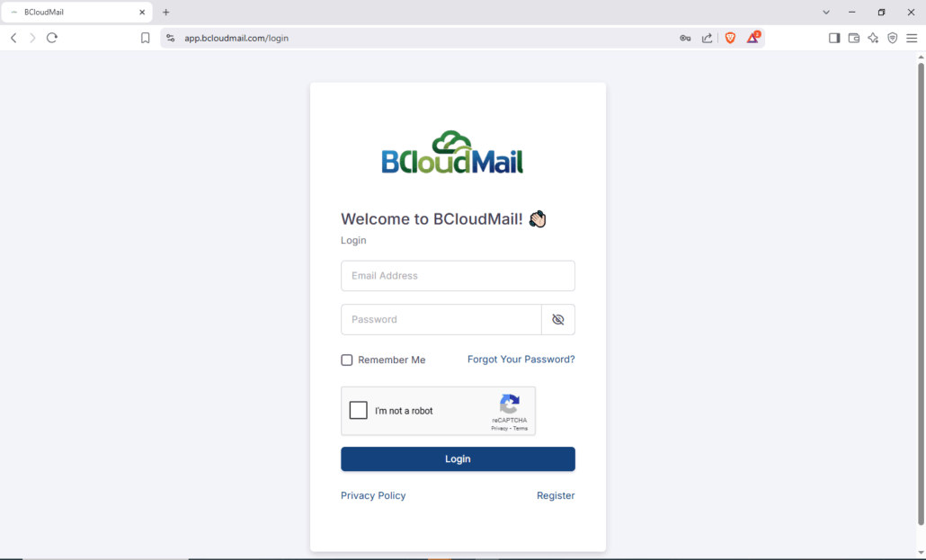Open Brave VPN shield icon

coord(893,38)
